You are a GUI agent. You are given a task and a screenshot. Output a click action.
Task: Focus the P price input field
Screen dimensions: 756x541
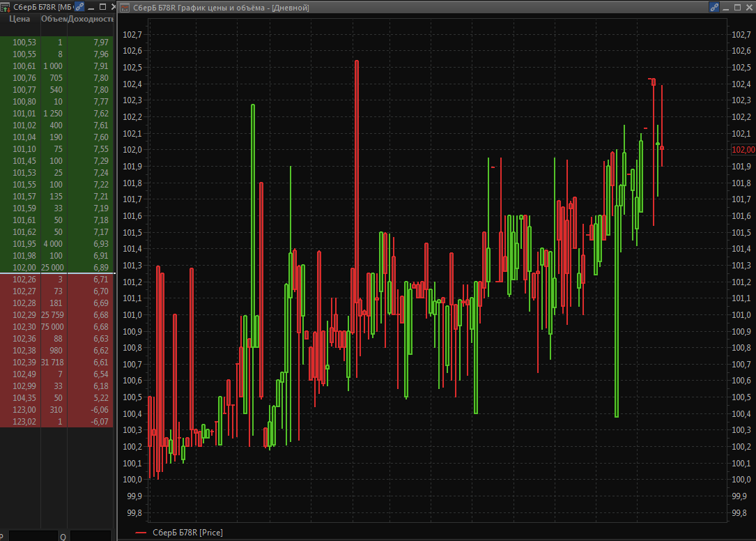coord(33,535)
